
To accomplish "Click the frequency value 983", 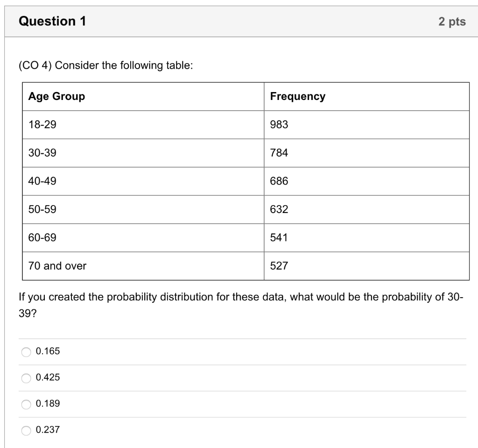I will click(x=279, y=125).
